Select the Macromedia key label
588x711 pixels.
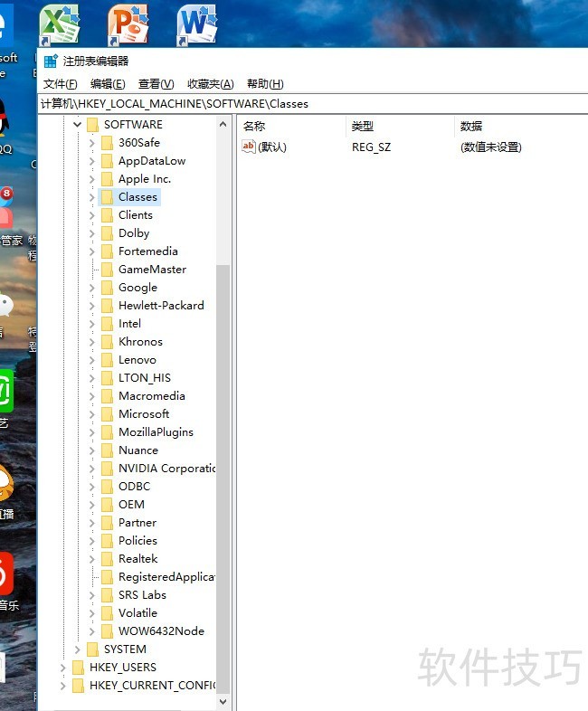coord(151,396)
